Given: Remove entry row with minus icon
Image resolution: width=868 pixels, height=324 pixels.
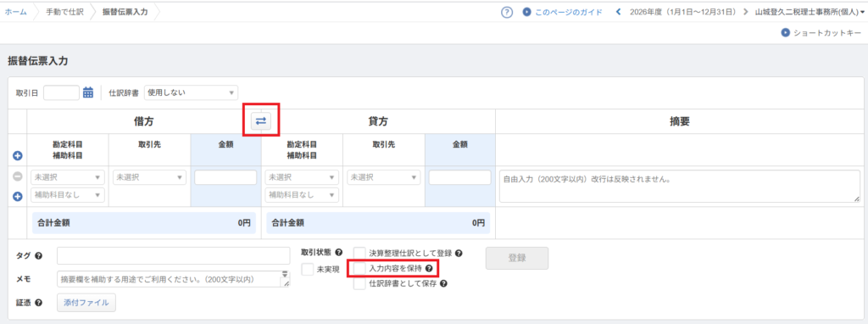Looking at the screenshot, I should pos(17,177).
